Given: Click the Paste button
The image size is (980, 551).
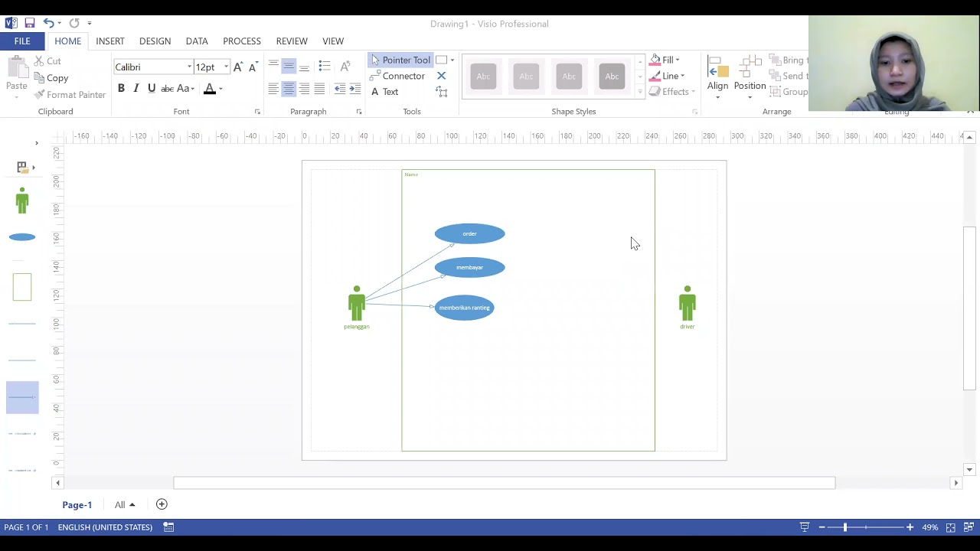Looking at the screenshot, I should (16, 76).
